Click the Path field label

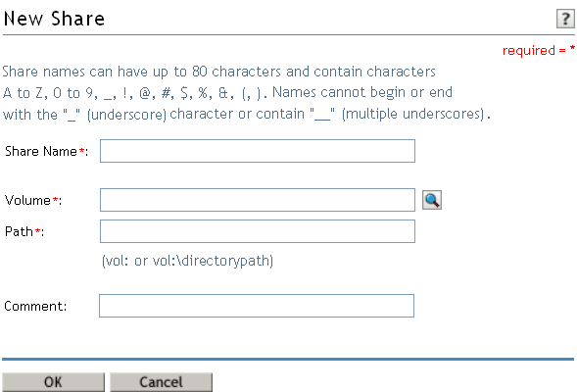tap(19, 231)
